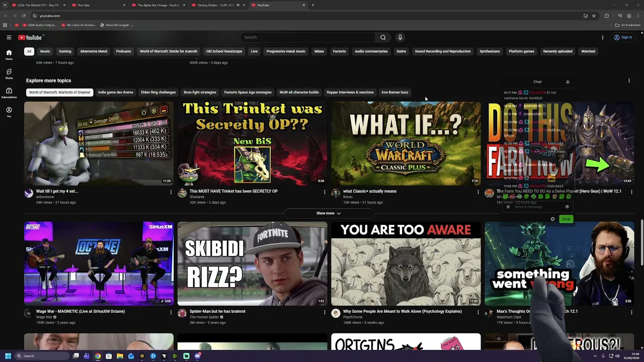
Task: Click the search magnifier button
Action: tap(383, 37)
